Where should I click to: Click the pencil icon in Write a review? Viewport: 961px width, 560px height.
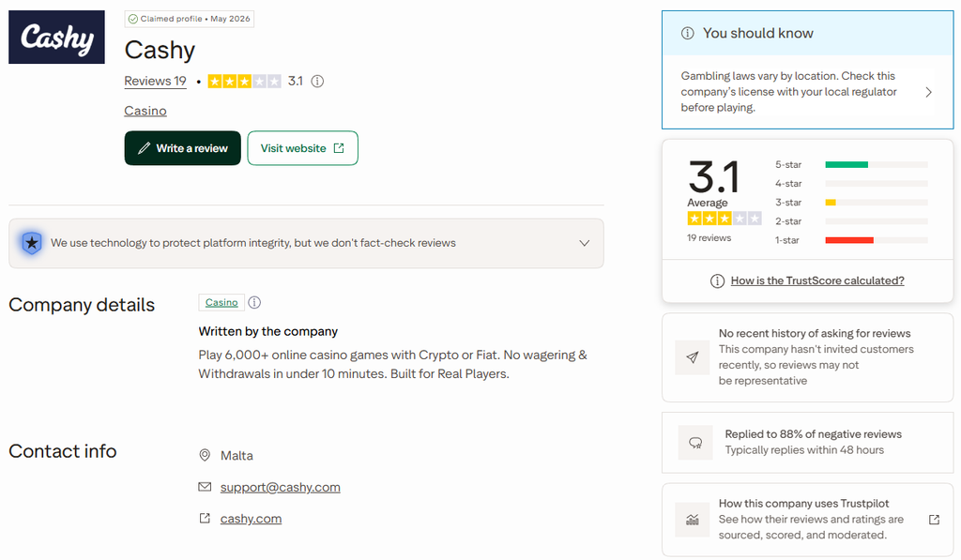tap(144, 148)
